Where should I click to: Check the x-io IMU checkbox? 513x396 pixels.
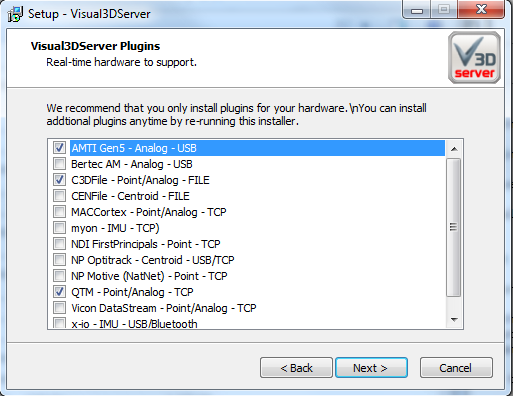click(59, 323)
